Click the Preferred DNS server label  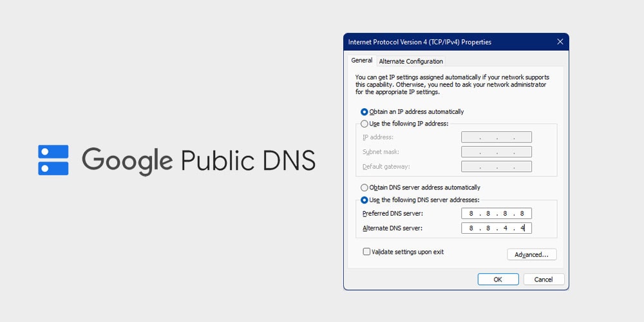point(393,214)
